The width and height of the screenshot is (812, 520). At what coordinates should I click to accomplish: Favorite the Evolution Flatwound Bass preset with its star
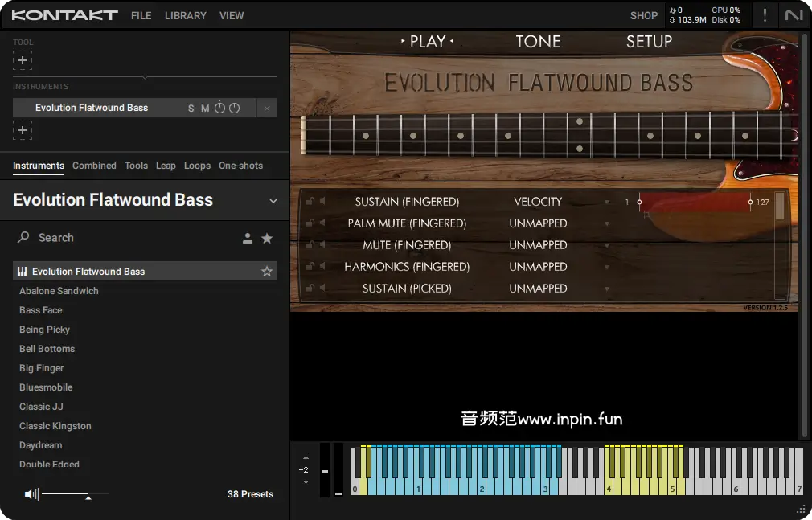[267, 272]
